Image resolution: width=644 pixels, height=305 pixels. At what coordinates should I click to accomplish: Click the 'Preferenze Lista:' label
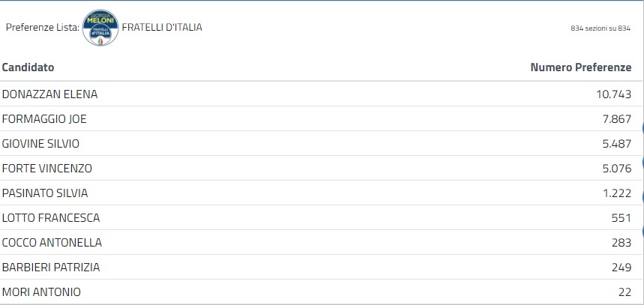[42, 28]
